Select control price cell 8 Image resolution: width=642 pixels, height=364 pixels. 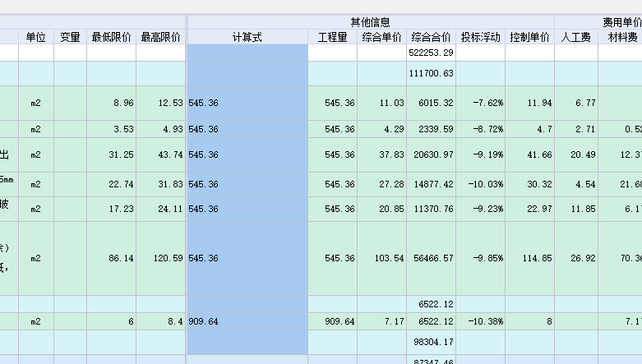coord(530,321)
